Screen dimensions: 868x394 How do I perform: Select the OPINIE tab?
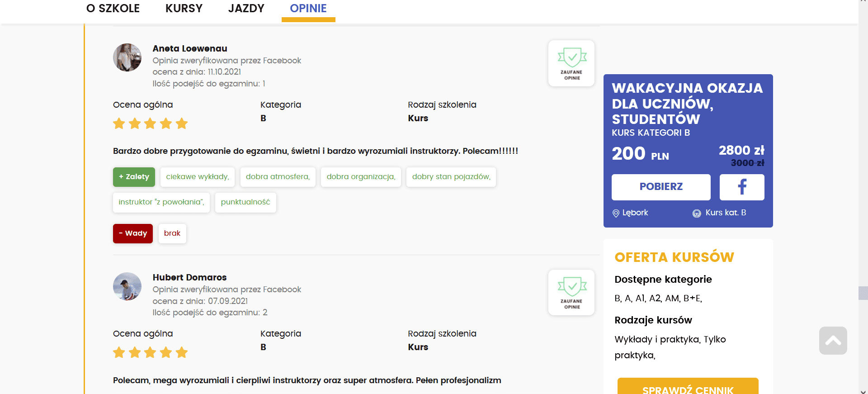click(308, 9)
